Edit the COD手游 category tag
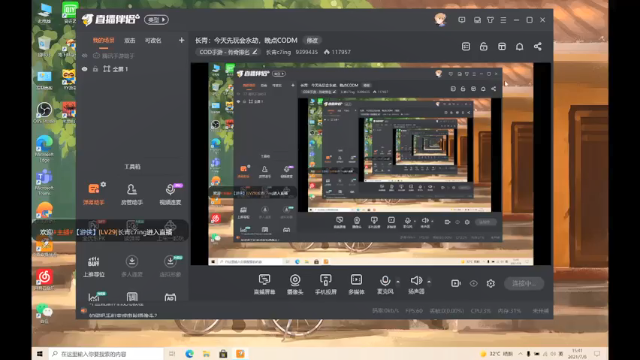 228,52
